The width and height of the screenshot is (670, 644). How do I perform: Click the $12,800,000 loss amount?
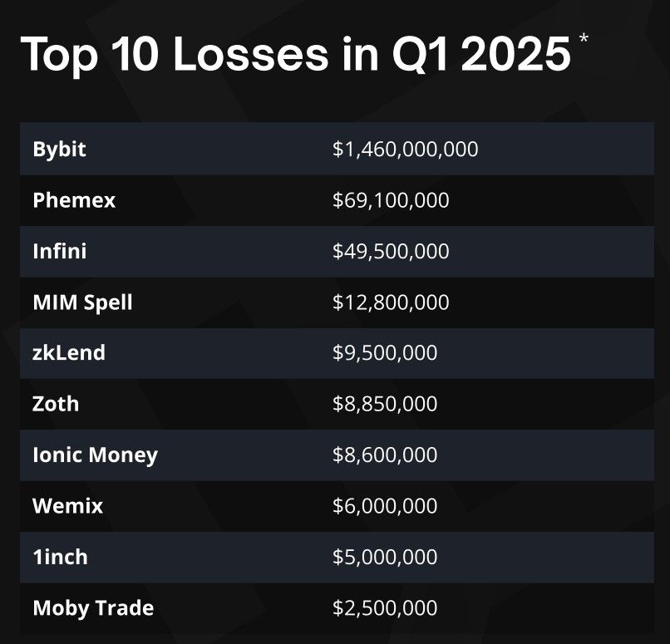(391, 302)
